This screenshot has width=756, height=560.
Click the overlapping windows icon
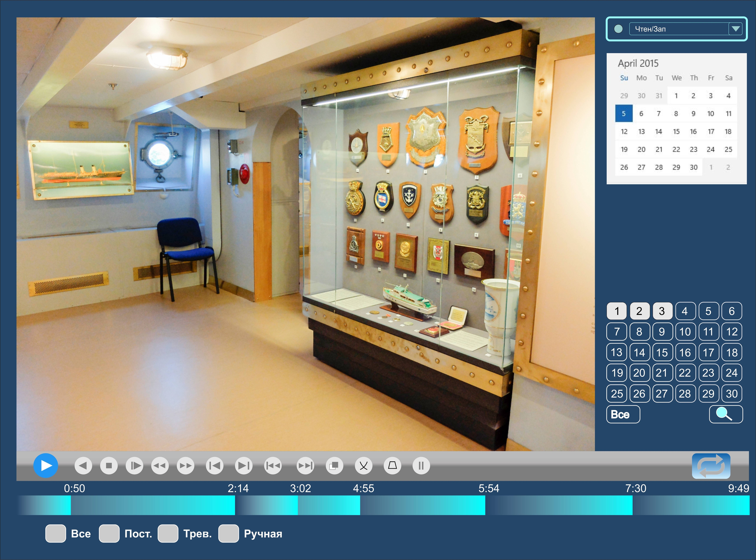click(x=334, y=466)
